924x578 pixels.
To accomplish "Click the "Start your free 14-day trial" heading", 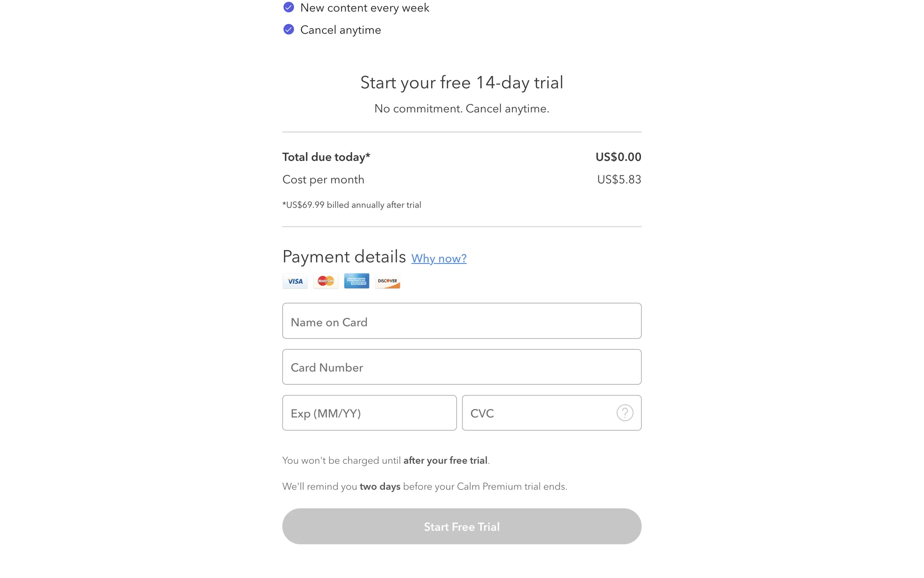I will [x=462, y=82].
